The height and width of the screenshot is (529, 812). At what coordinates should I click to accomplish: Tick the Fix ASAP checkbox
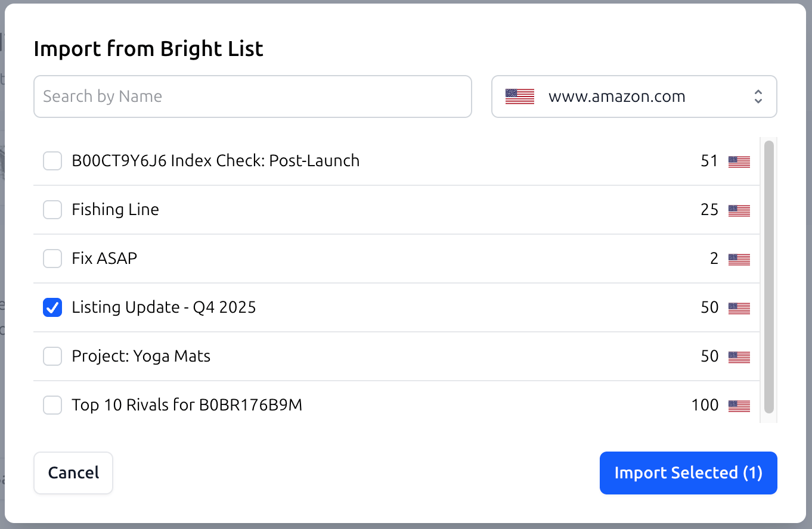click(x=52, y=259)
